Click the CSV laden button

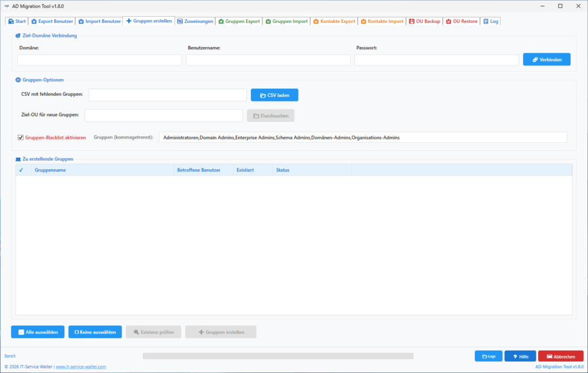pyautogui.click(x=274, y=95)
